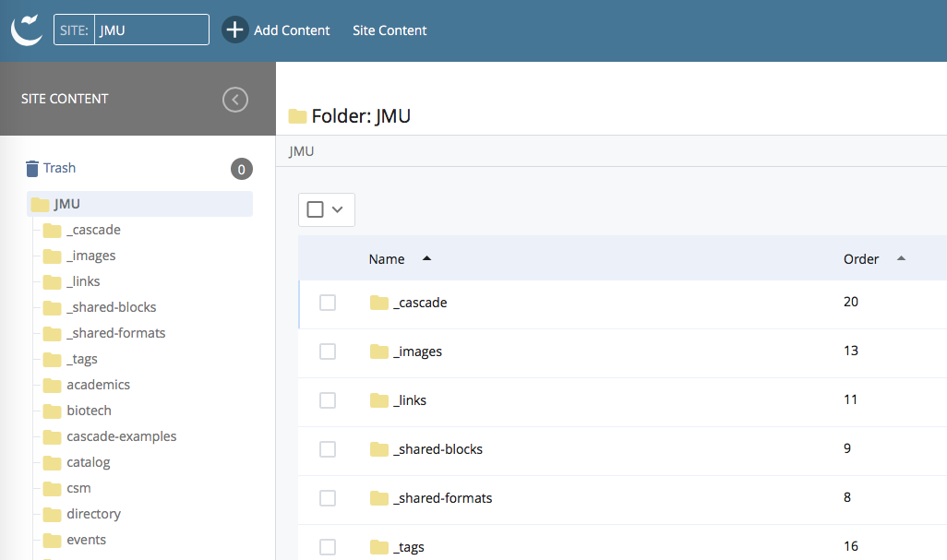Click the _links folder icon in sidebar tree
This screenshot has height=560, width=947.
(52, 281)
